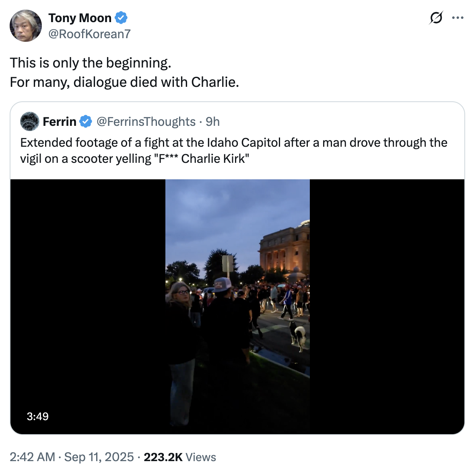Open Ferrin's avatar in the quoted post
474x476 pixels.
30,121
